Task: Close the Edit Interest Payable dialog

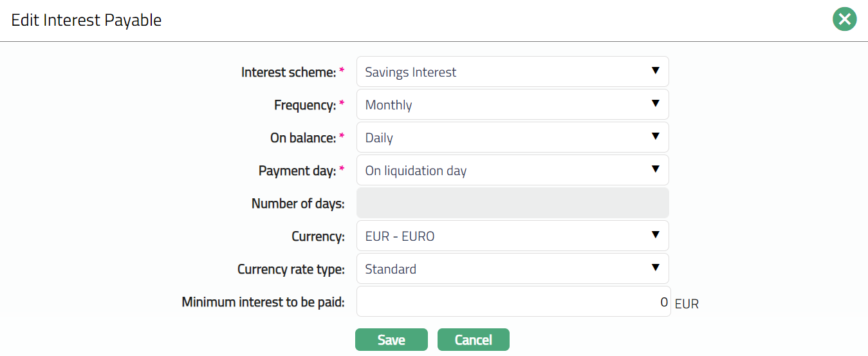Action: [844, 19]
